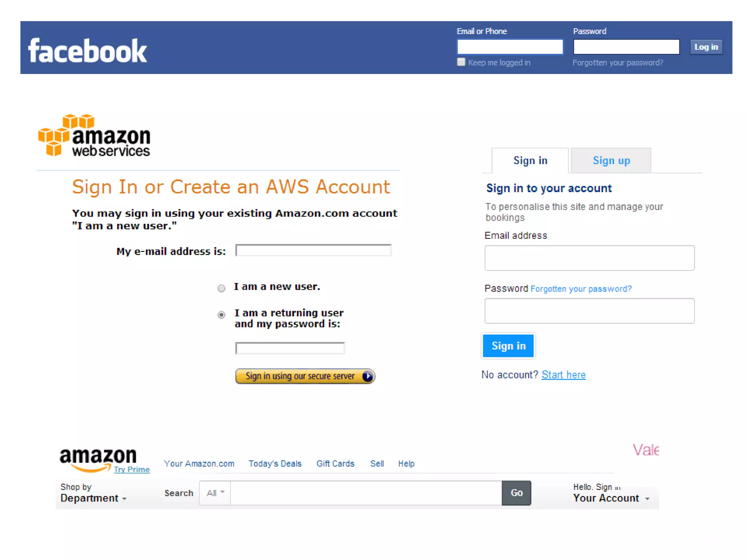747x560 pixels.
Task: Click the arrow icon on secure server button
Action: click(x=368, y=376)
